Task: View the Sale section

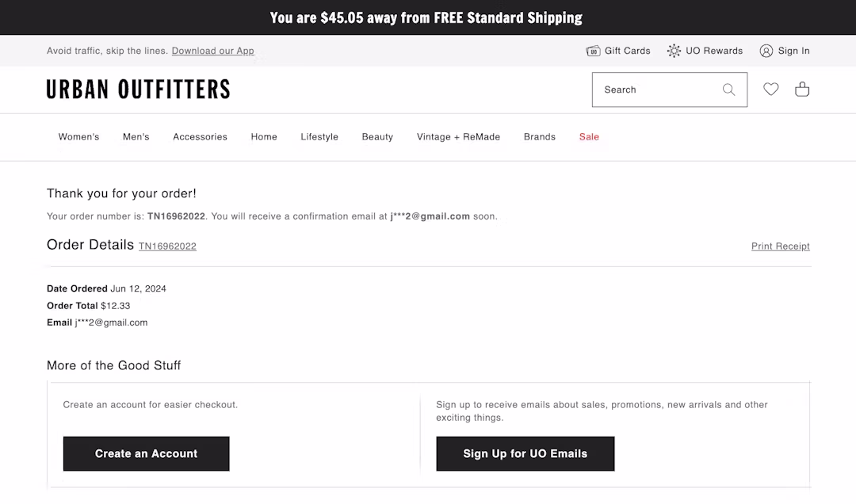Action: pos(589,137)
